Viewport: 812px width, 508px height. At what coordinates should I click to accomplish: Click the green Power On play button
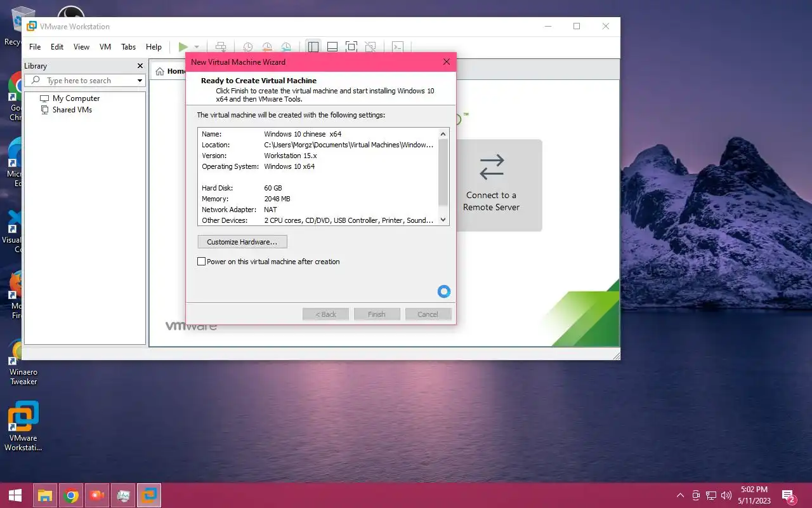click(x=183, y=47)
